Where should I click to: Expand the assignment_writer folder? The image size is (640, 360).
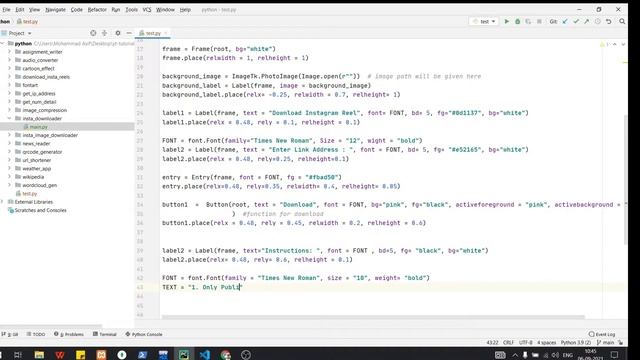[9, 52]
